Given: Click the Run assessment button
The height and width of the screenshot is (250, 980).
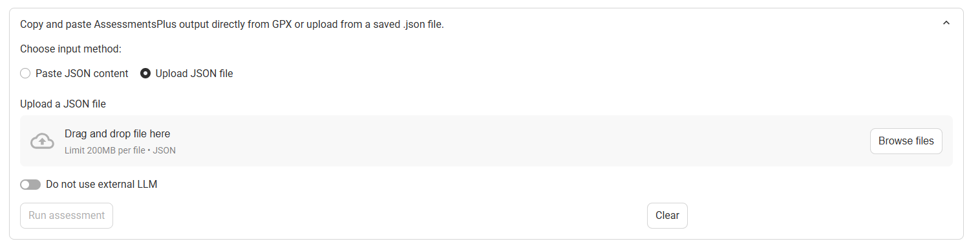Looking at the screenshot, I should tap(67, 216).
